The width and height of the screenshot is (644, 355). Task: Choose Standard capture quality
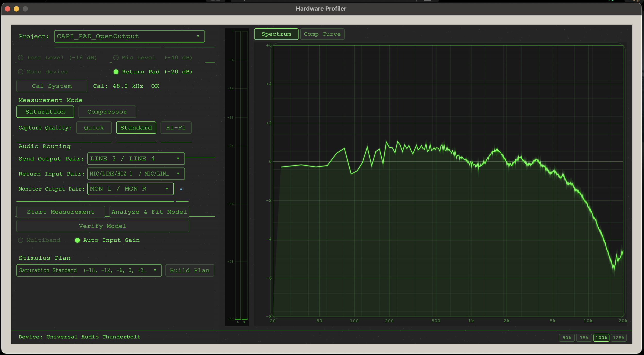coord(136,128)
